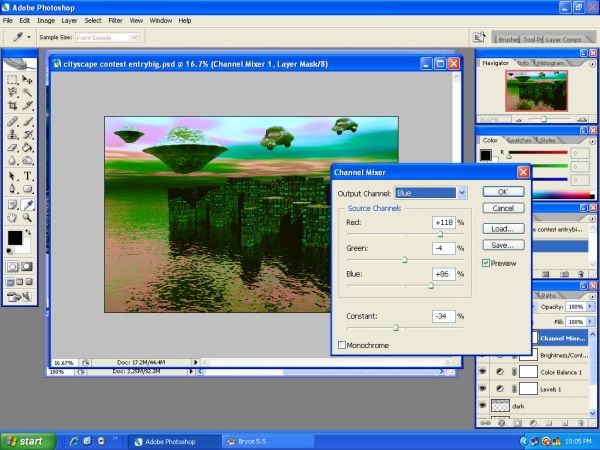Image resolution: width=600 pixels, height=450 pixels.
Task: Select the Path Selection arrow tool
Action: 12,176
